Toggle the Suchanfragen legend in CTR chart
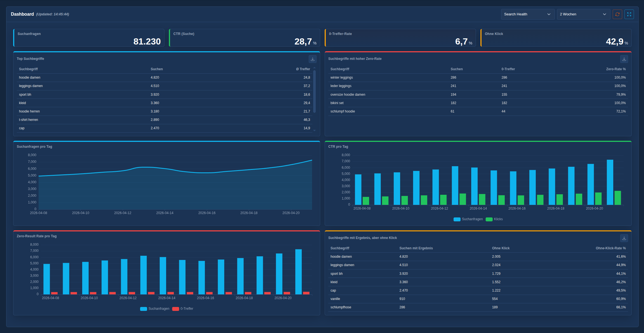 coord(468,219)
